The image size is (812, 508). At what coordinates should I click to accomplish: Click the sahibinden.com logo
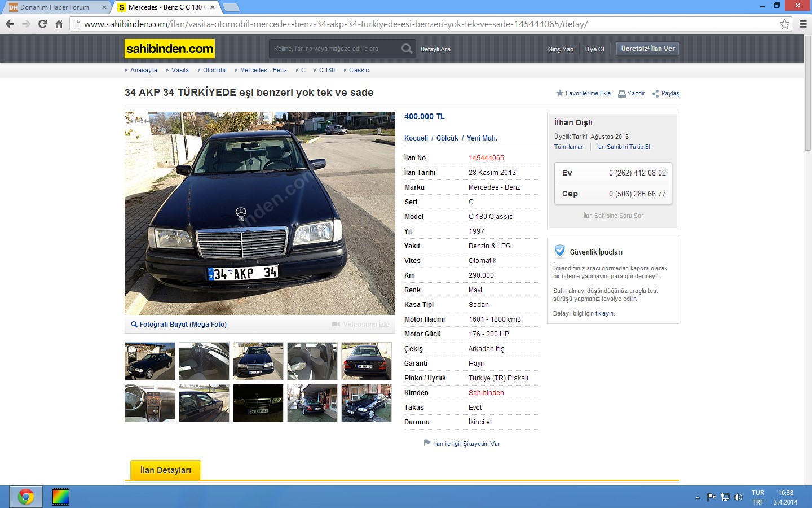(x=170, y=49)
